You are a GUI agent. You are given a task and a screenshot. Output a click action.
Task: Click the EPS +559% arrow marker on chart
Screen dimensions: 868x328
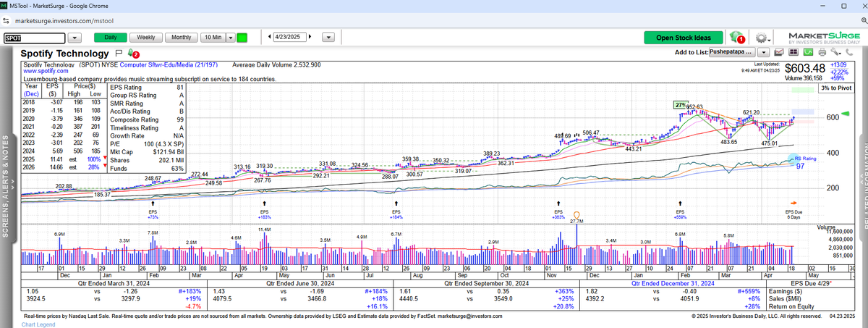click(x=678, y=203)
